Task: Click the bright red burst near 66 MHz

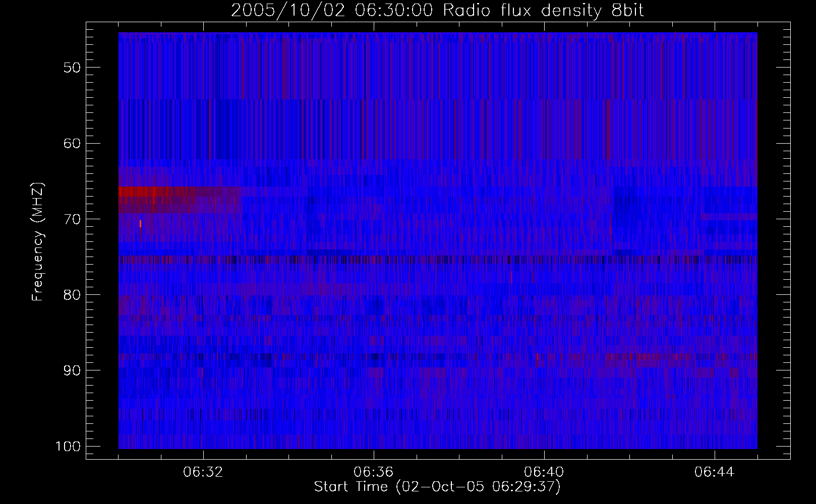Action: pos(156,192)
